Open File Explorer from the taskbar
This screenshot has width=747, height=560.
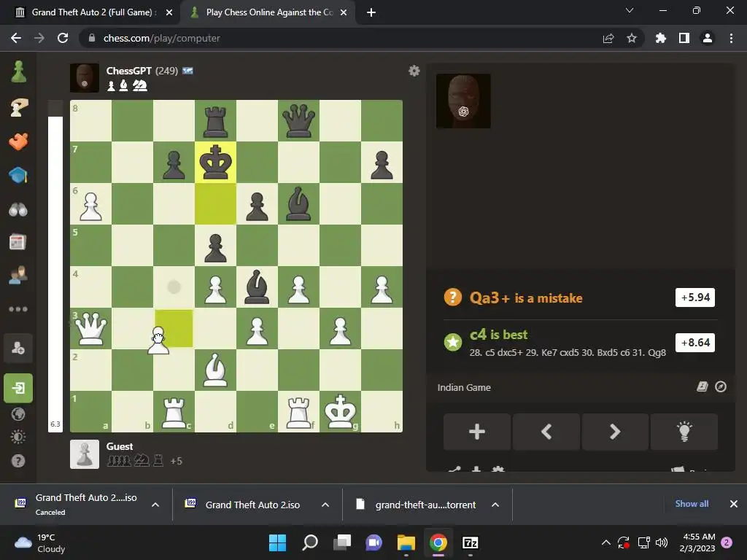pyautogui.click(x=406, y=542)
